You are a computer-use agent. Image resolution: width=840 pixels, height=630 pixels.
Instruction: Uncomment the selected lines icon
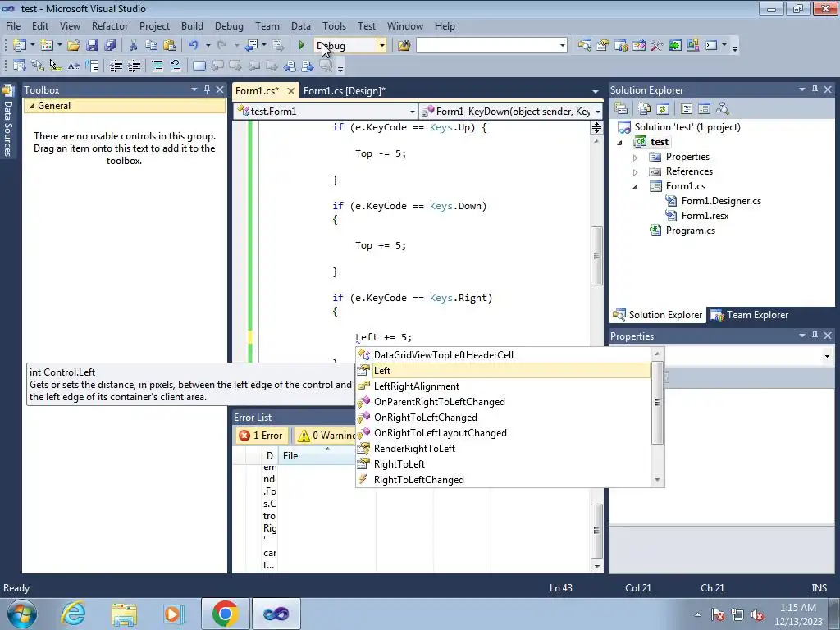pyautogui.click(x=176, y=66)
